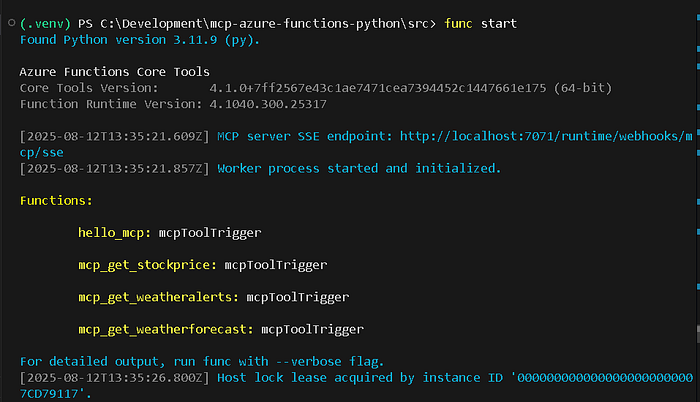Click the 'Azure Functions Core Tools' heading
The width and height of the screenshot is (700, 402).
(x=114, y=72)
